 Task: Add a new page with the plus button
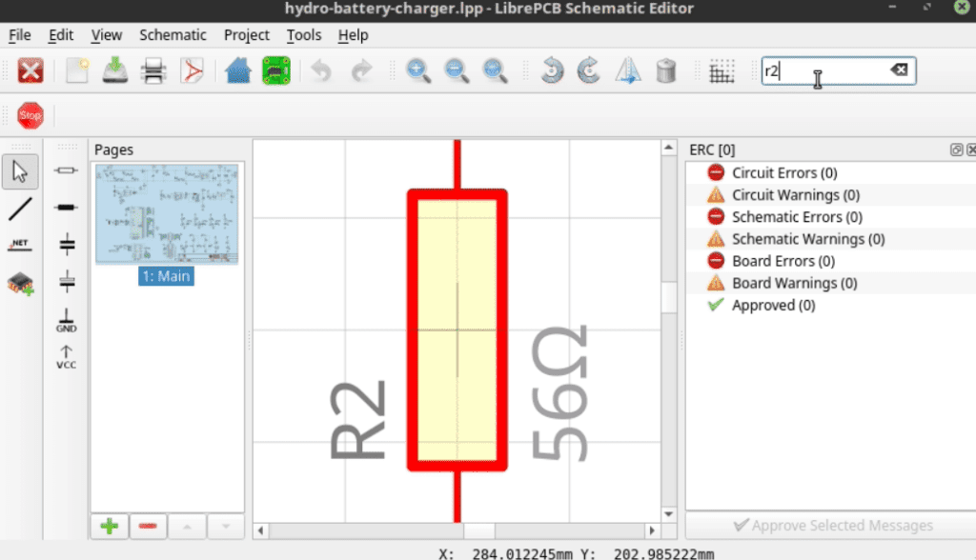click(109, 525)
